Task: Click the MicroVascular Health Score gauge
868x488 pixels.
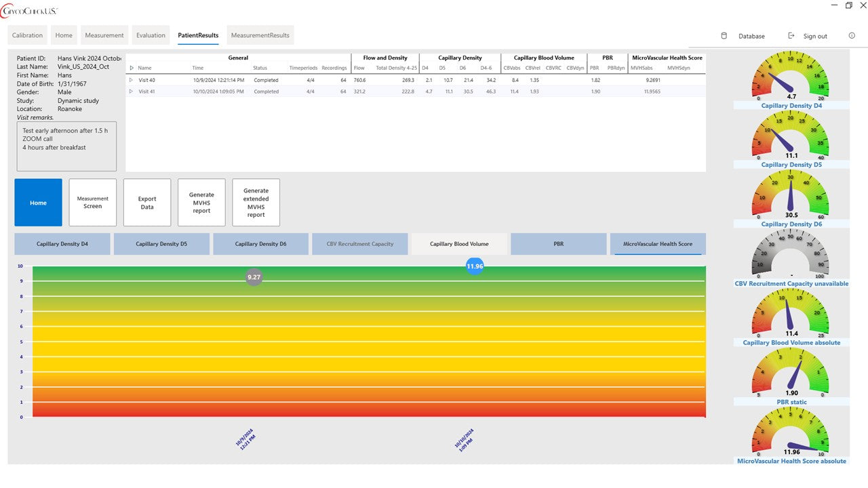Action: (791, 432)
